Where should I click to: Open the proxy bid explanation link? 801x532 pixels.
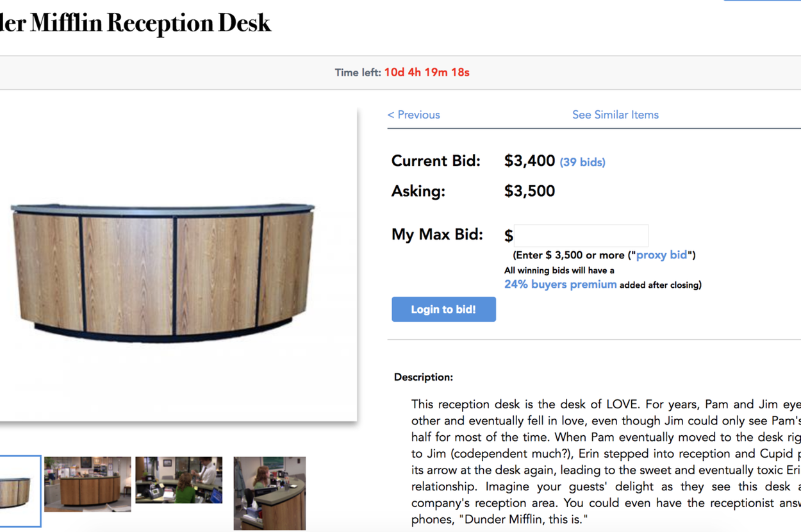tap(661, 255)
